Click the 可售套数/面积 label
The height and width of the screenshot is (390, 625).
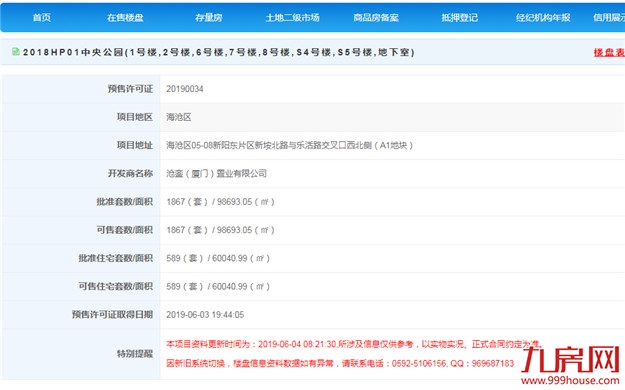tap(124, 230)
